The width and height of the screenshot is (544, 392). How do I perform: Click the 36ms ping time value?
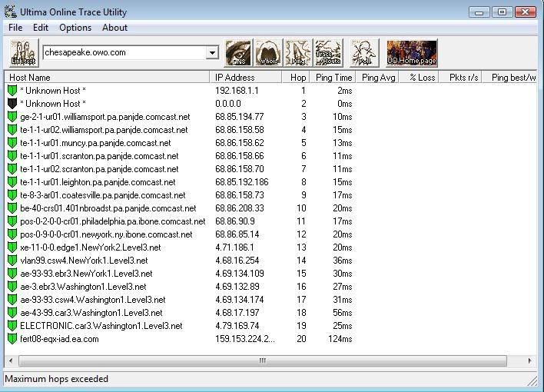point(343,261)
